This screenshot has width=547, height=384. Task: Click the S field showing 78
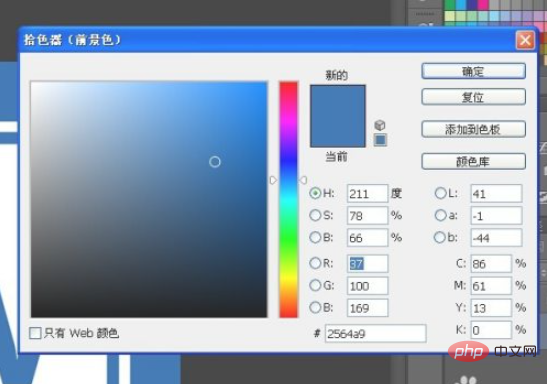pos(367,216)
